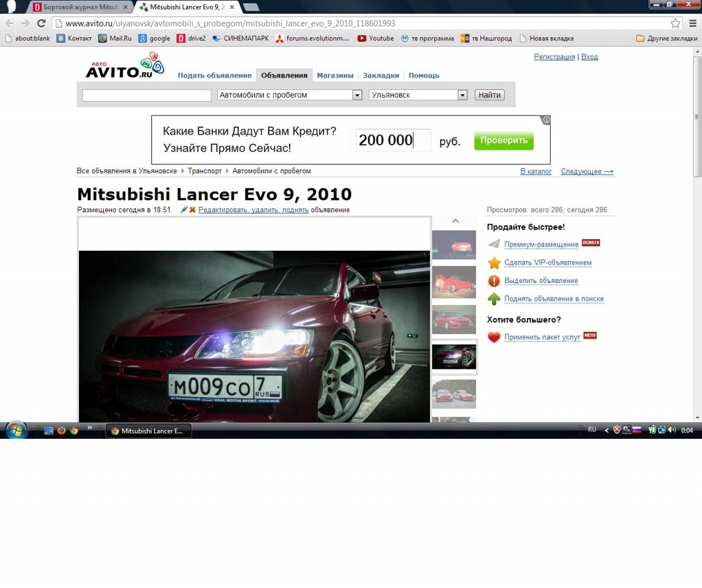Open the Помощь section

(424, 75)
